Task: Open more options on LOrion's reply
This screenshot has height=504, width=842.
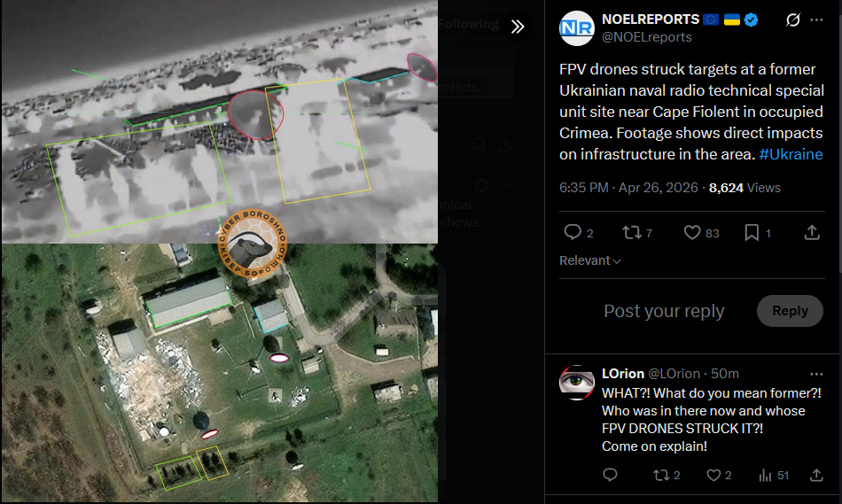Action: point(817,374)
